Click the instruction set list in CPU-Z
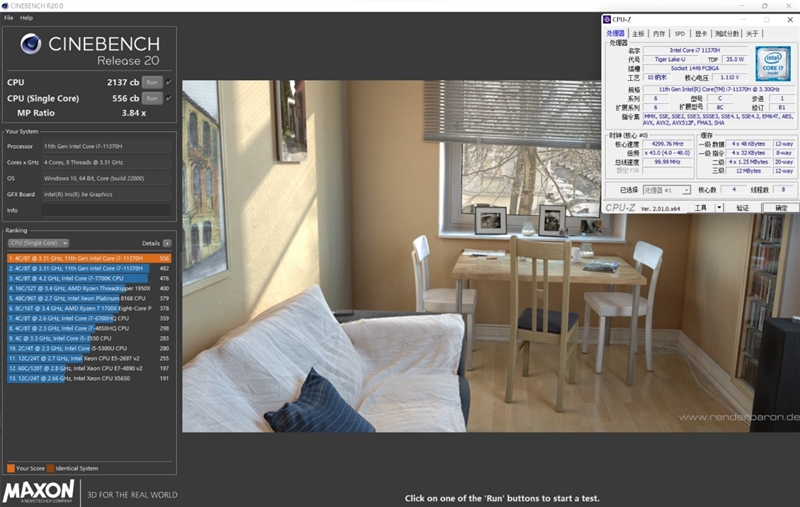This screenshot has width=800, height=507. click(x=718, y=120)
